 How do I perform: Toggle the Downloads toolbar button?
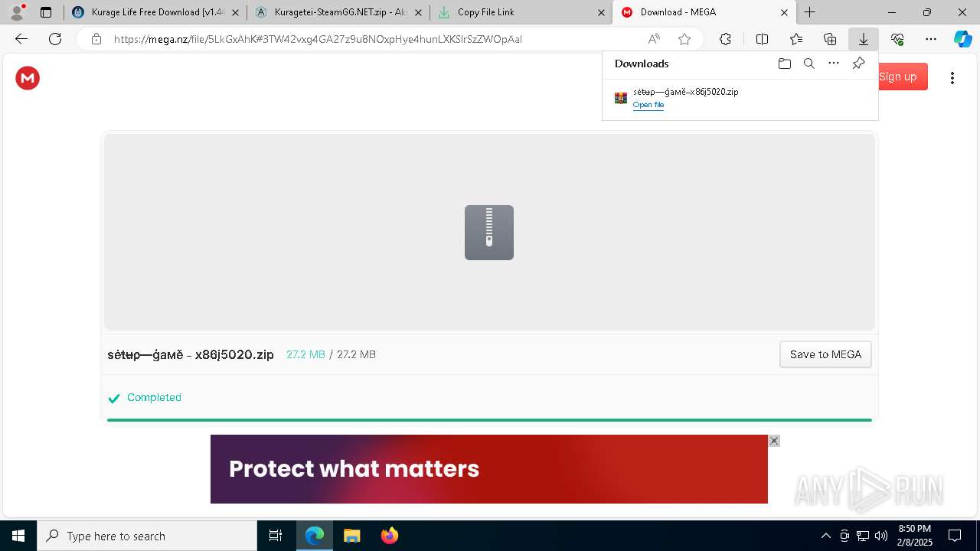[863, 39]
